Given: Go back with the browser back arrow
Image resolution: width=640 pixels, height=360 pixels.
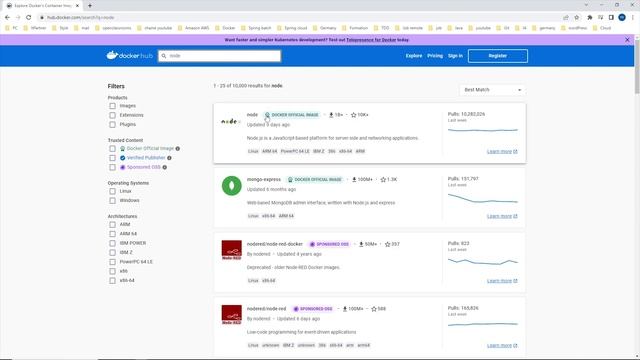Looking at the screenshot, I should click(x=7, y=18).
